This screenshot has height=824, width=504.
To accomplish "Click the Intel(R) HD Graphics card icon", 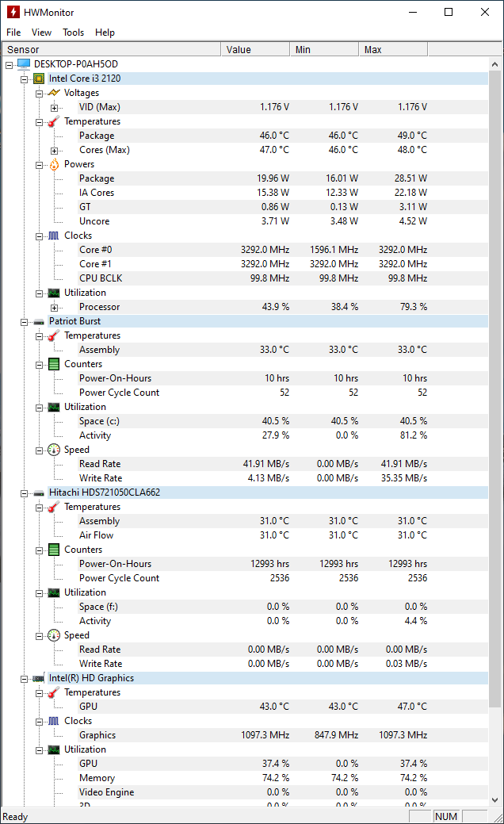I will coord(39,678).
